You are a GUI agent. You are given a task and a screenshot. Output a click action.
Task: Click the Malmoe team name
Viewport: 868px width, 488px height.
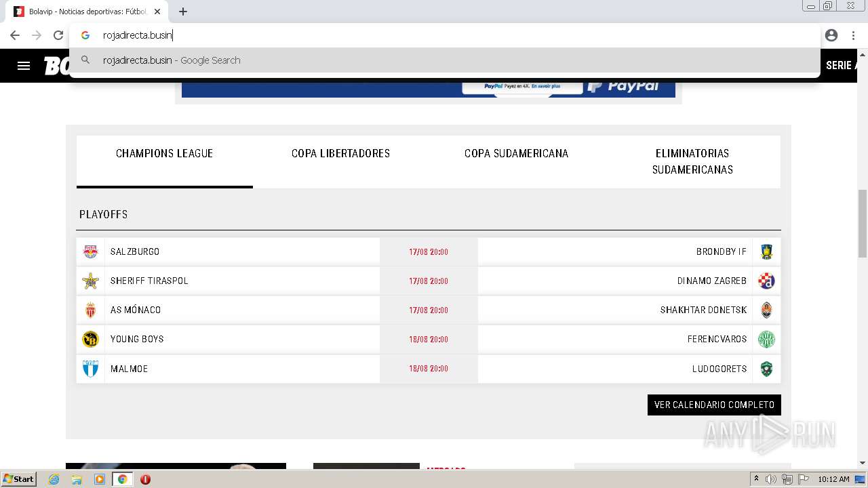(129, 369)
